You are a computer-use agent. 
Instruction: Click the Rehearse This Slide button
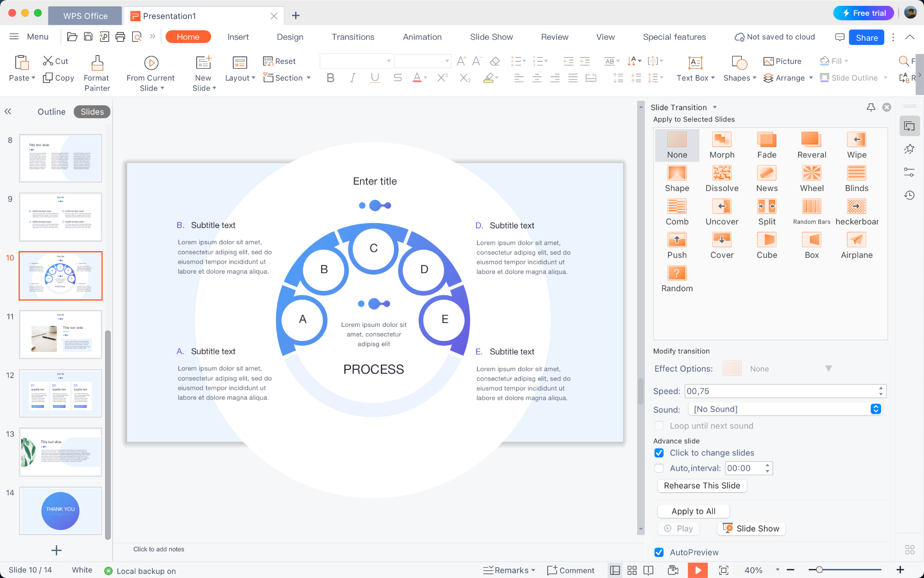coord(702,485)
